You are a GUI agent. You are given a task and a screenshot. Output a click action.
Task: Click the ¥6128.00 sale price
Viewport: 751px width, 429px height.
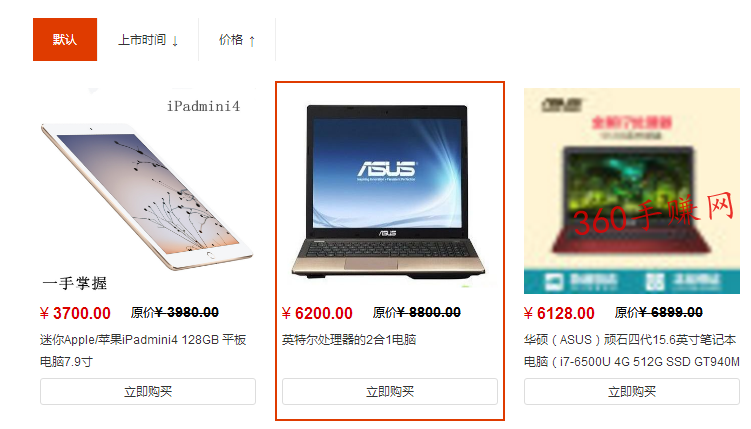tap(559, 313)
